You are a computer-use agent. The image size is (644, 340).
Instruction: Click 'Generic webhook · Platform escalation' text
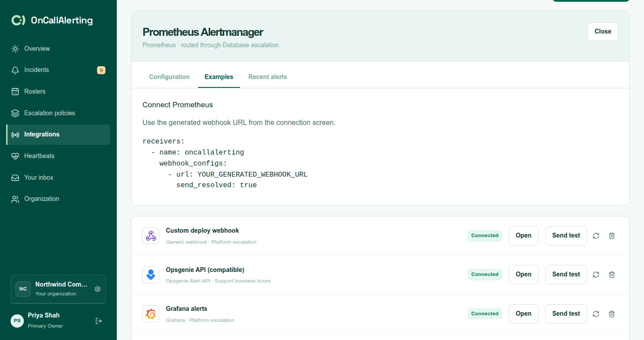[x=211, y=242]
